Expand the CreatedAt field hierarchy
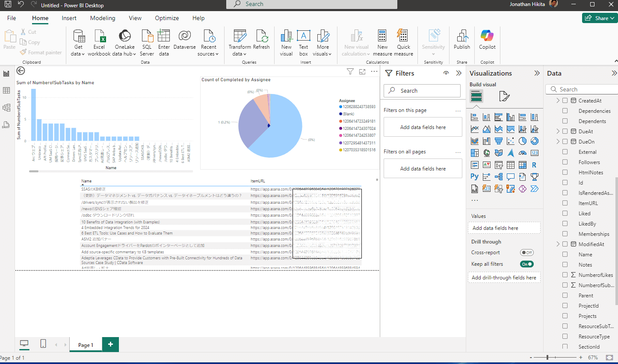 (x=558, y=101)
